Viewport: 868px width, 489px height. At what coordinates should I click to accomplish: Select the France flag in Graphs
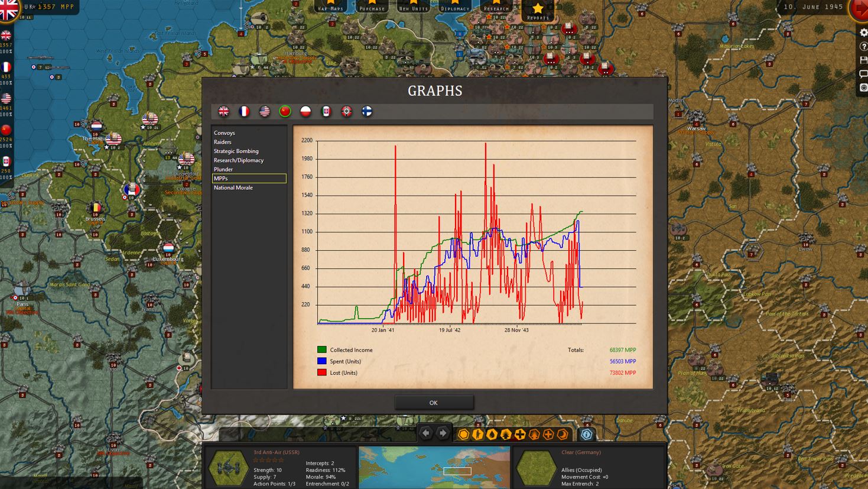[244, 111]
